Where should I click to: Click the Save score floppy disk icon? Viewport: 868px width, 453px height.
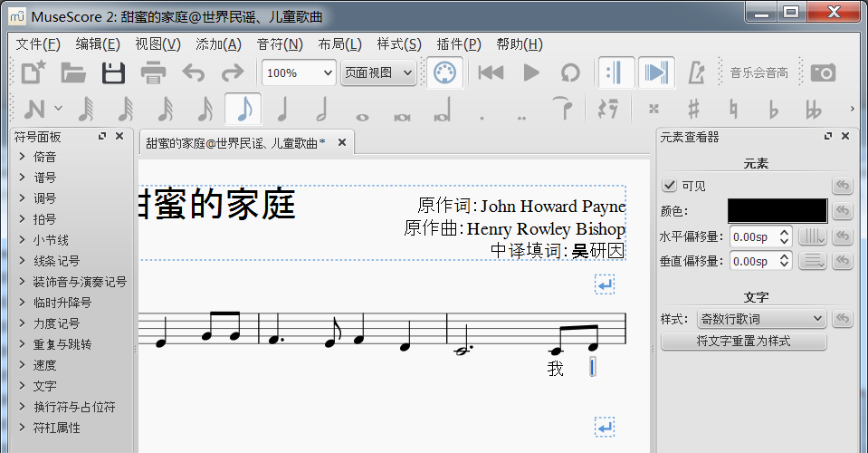click(x=113, y=72)
